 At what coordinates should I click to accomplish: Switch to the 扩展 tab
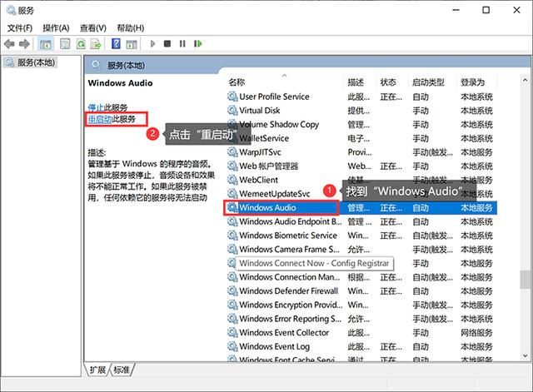pyautogui.click(x=99, y=370)
